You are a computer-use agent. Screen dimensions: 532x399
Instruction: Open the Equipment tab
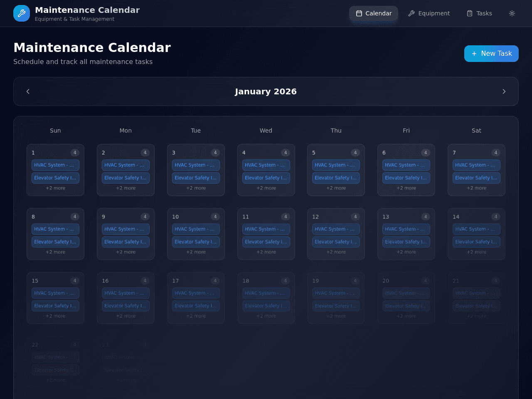(x=429, y=13)
